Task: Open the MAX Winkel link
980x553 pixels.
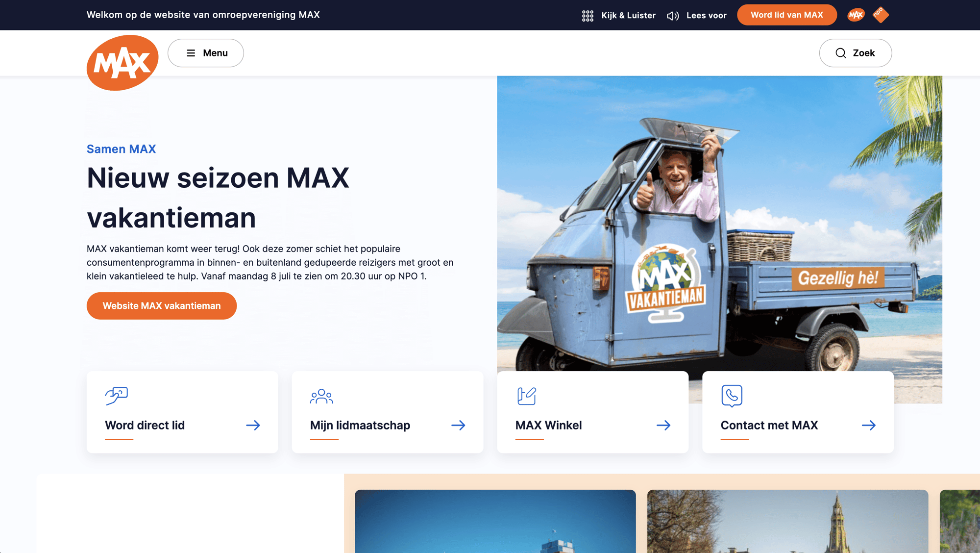Action: [549, 426]
